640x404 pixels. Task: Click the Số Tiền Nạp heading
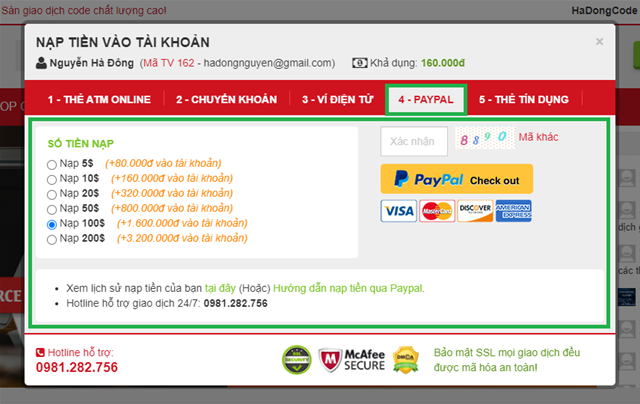[x=81, y=144]
